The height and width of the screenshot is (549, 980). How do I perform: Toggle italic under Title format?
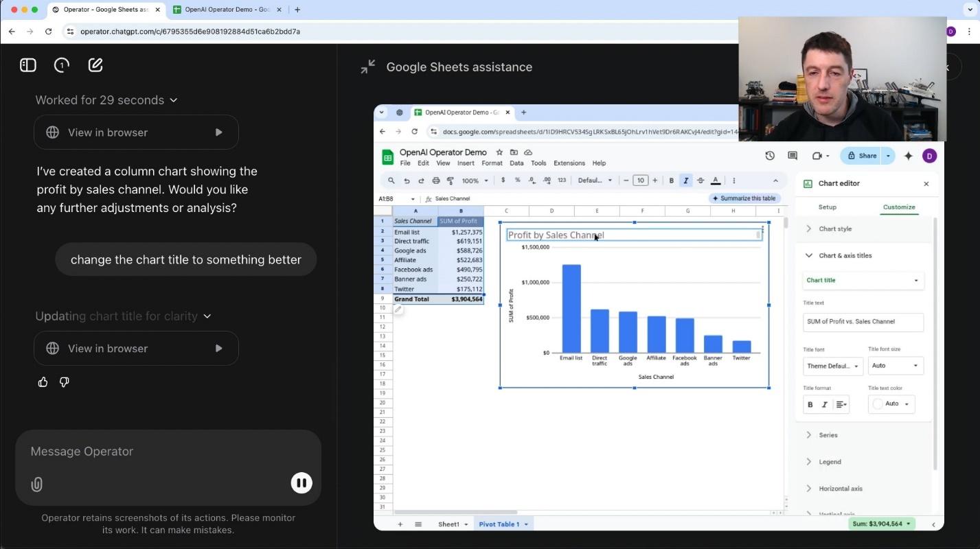825,404
